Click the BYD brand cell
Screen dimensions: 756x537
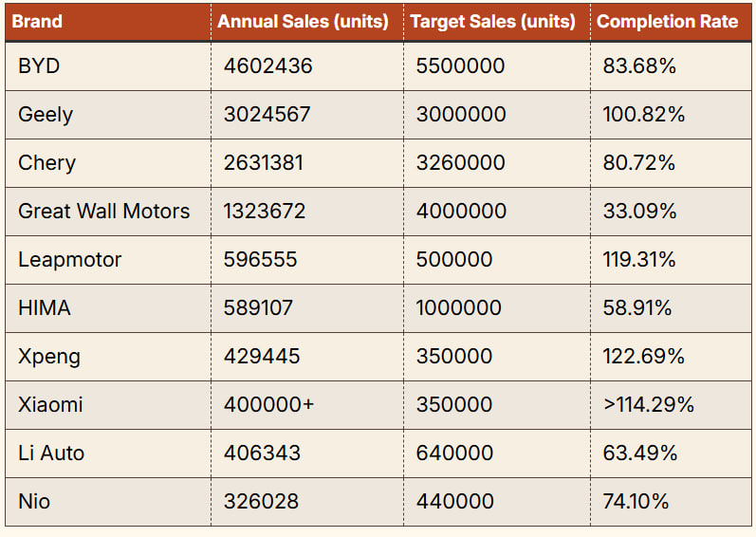39,66
